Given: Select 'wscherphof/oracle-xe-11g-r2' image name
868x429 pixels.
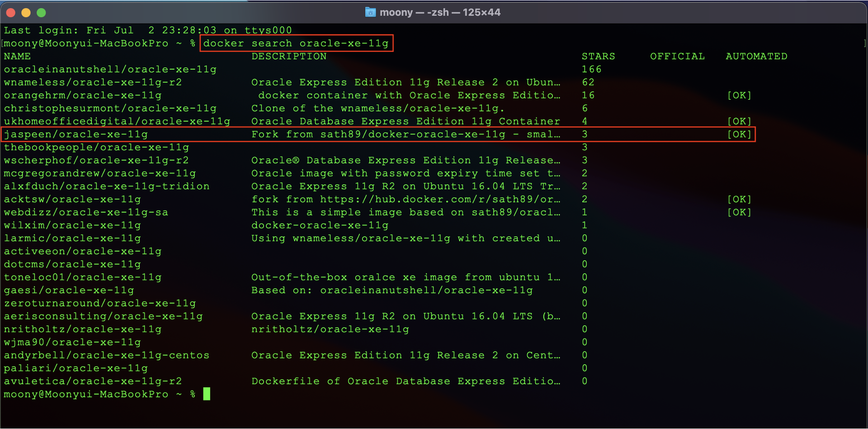Looking at the screenshot, I should click(x=96, y=161).
